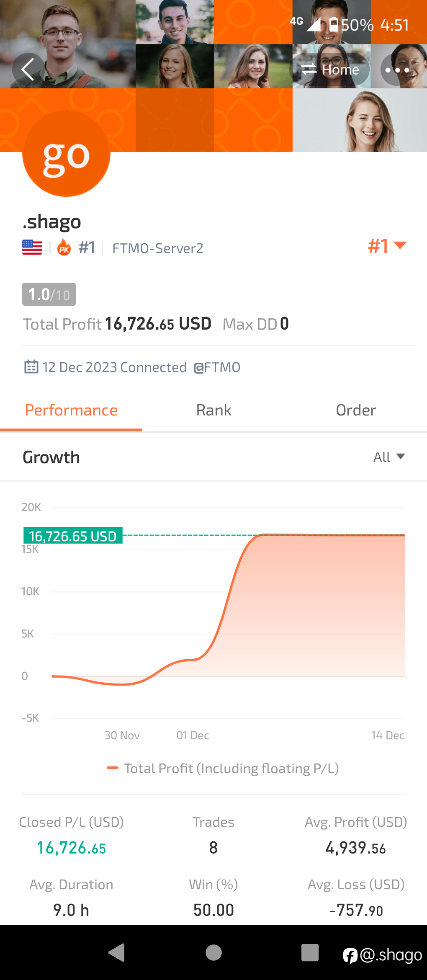This screenshot has height=980, width=427.
Task: Tap the 1.0/10 score badge
Action: (49, 294)
